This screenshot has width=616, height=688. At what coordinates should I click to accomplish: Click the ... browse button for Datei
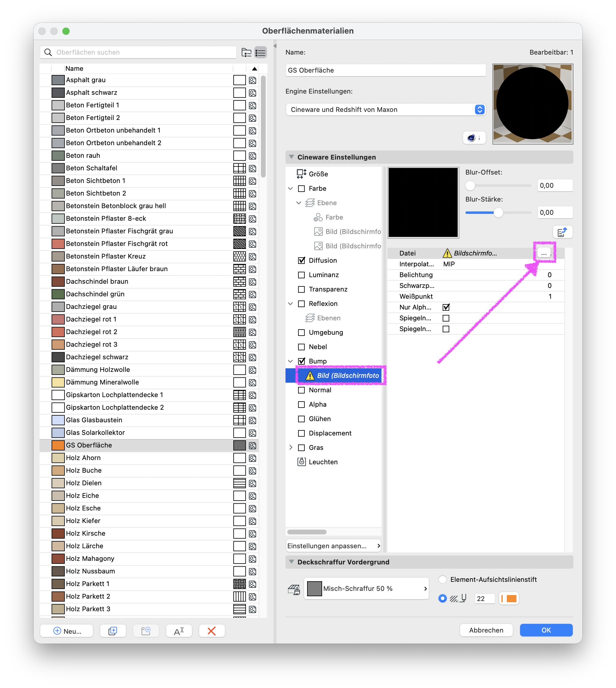(543, 253)
